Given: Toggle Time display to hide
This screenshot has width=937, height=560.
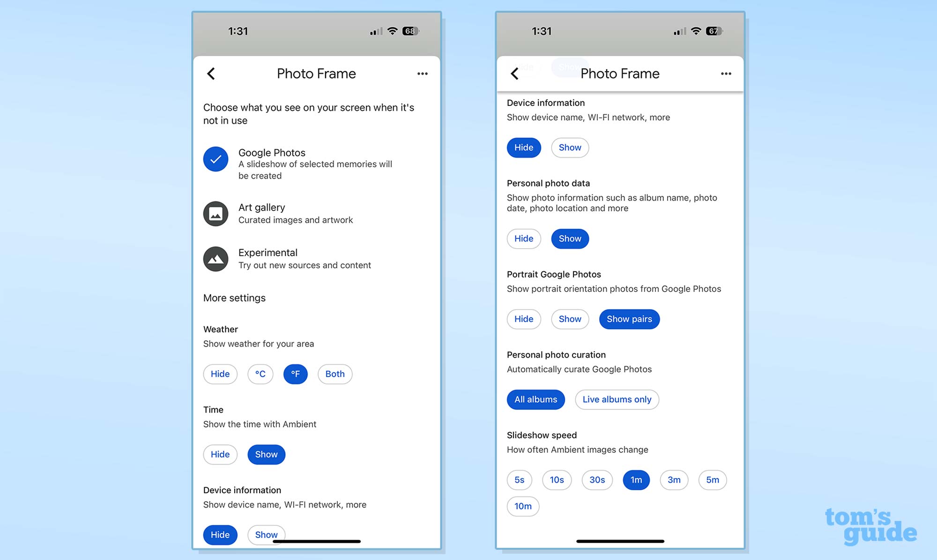Looking at the screenshot, I should point(220,454).
